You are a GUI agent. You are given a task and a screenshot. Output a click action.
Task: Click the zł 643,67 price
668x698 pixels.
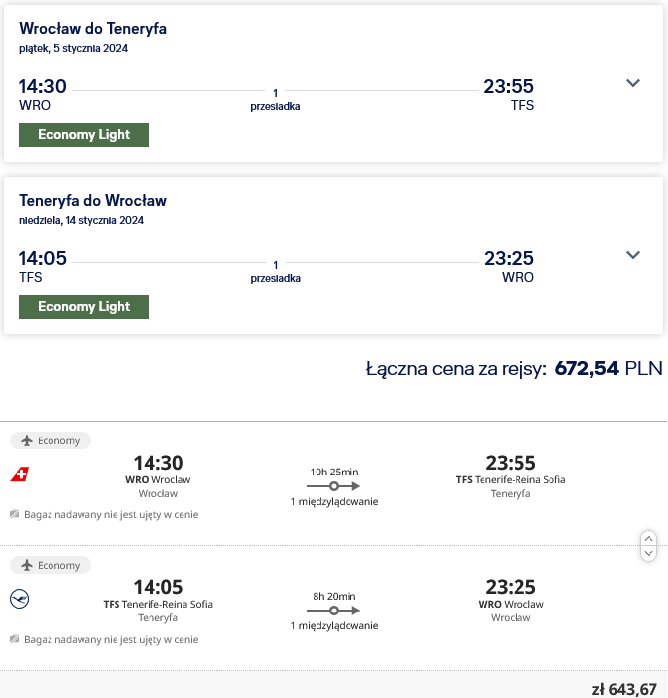(x=624, y=689)
